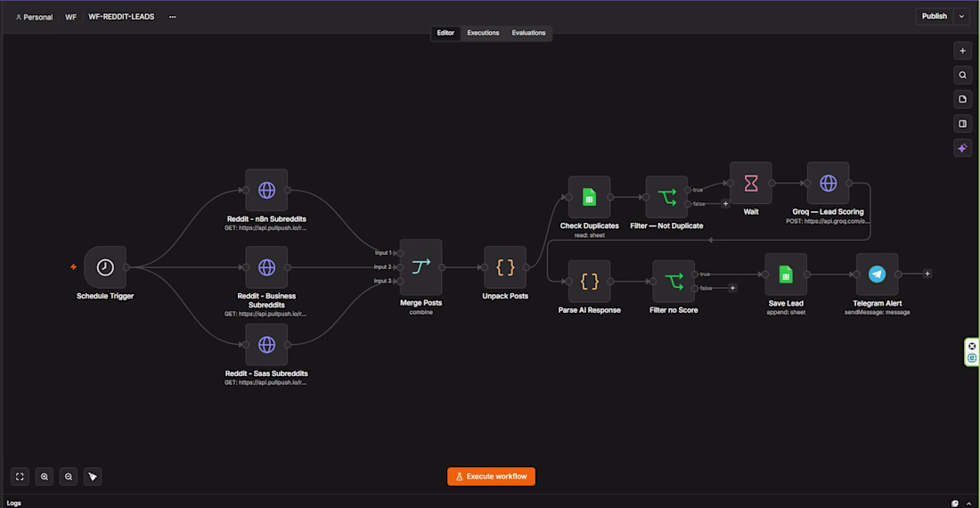Add node after Telegram Alert plus

(927, 274)
